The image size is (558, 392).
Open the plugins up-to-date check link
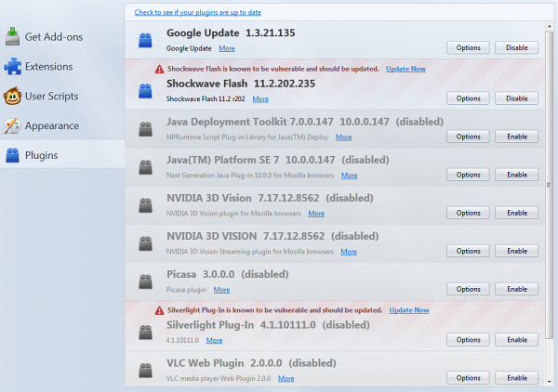coord(196,12)
